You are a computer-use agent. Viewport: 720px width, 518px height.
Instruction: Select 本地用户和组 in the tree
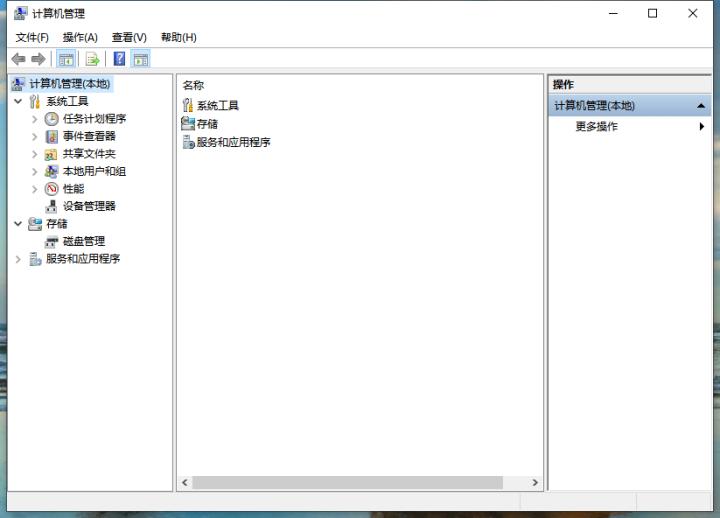coord(94,171)
